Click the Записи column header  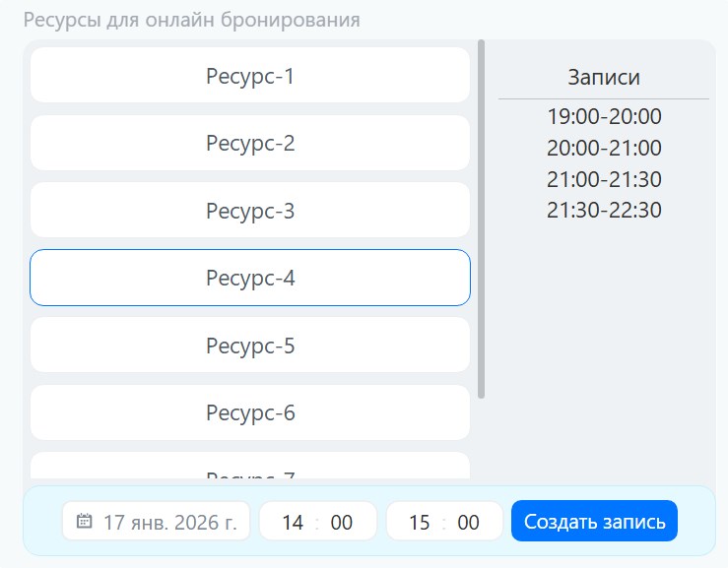pos(604,78)
